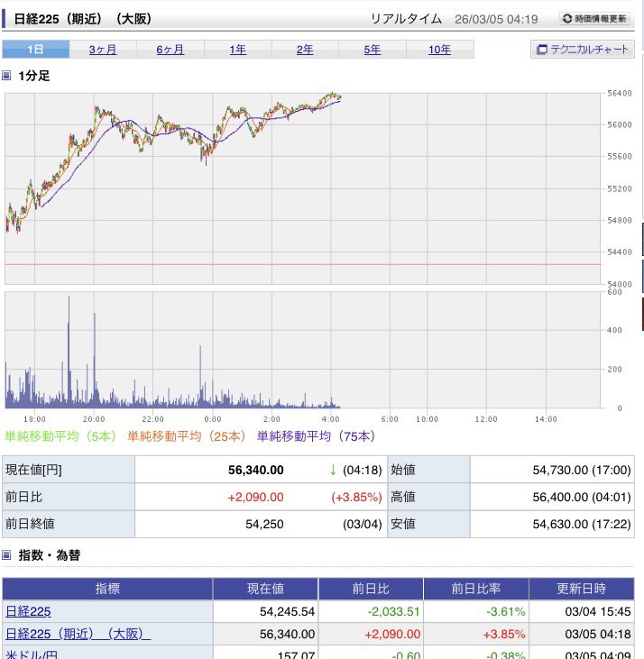Click the square bullet icon beside 指数・為替
The width and height of the screenshot is (644, 659).
[6, 555]
